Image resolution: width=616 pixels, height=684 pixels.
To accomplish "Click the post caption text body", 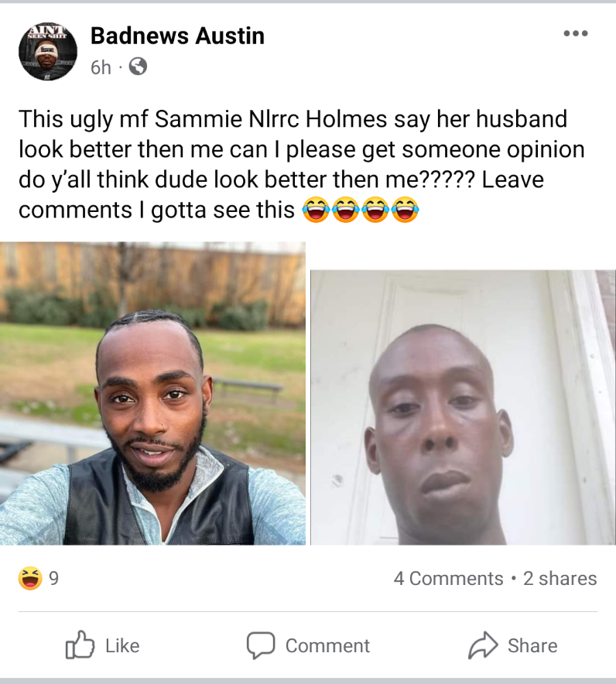I will (302, 165).
